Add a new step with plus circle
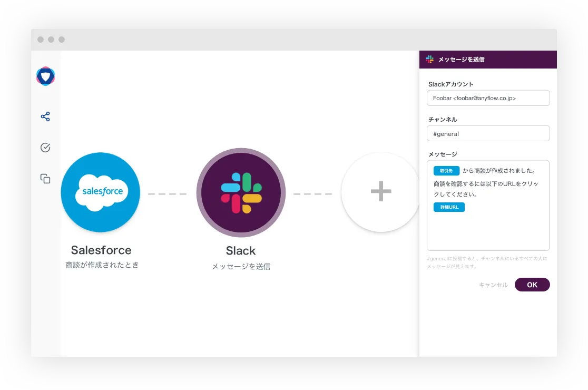Screen dimensions: 588x390 tap(380, 192)
